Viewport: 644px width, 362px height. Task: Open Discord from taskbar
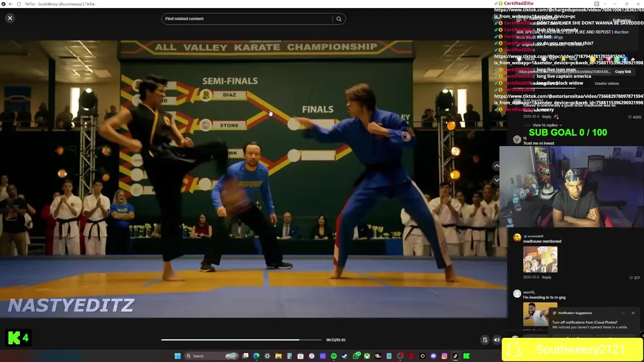click(433, 356)
